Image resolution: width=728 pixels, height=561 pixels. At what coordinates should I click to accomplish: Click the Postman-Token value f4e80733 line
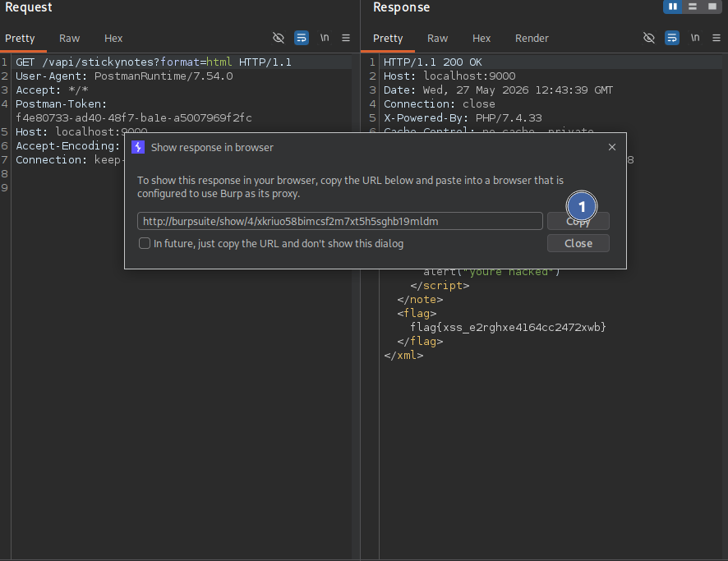pyautogui.click(x=134, y=117)
